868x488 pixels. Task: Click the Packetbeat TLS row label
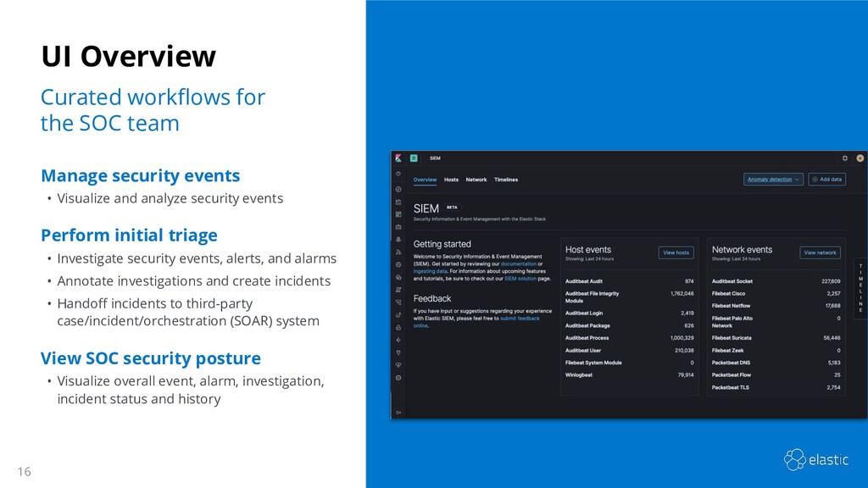pos(730,388)
